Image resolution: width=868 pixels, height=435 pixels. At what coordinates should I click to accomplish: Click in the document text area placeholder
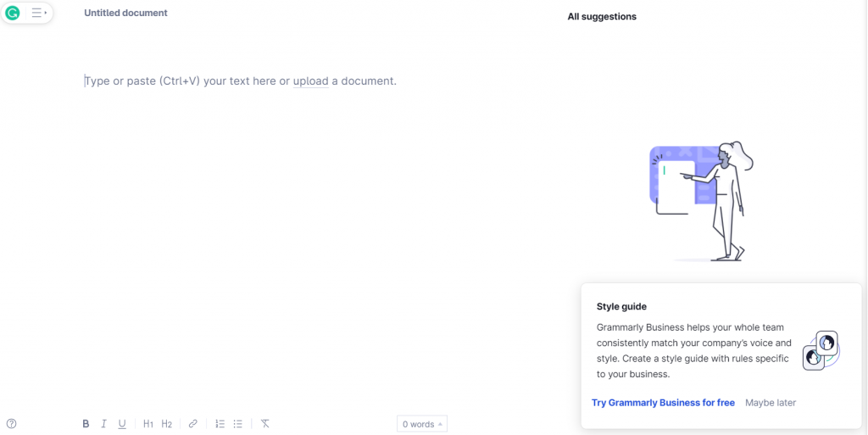coord(240,81)
